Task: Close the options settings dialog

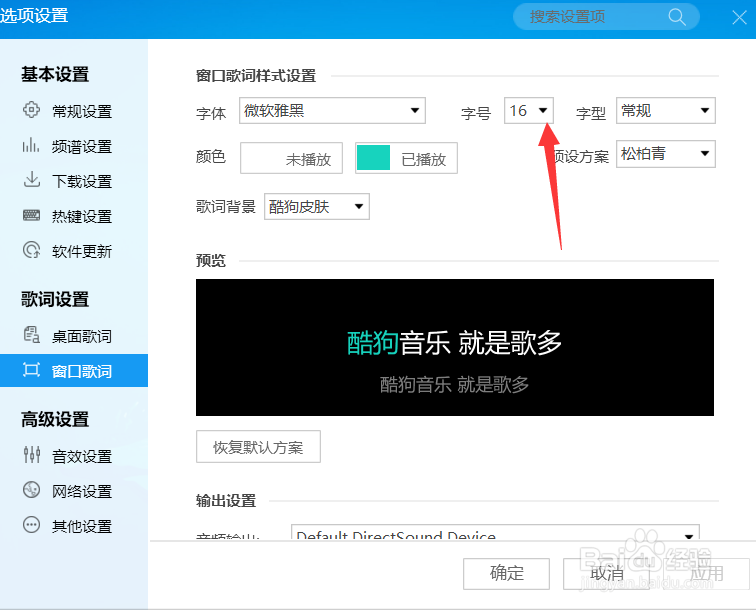Action: (x=739, y=17)
